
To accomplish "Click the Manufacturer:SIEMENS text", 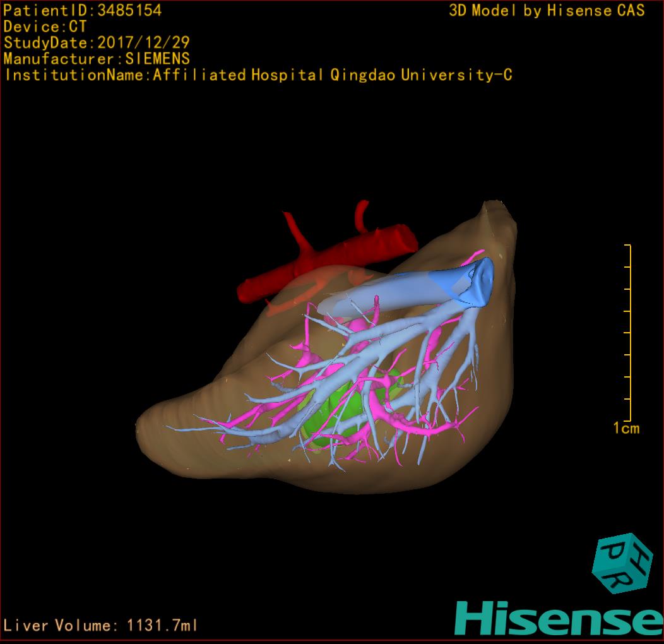I will tap(97, 59).
